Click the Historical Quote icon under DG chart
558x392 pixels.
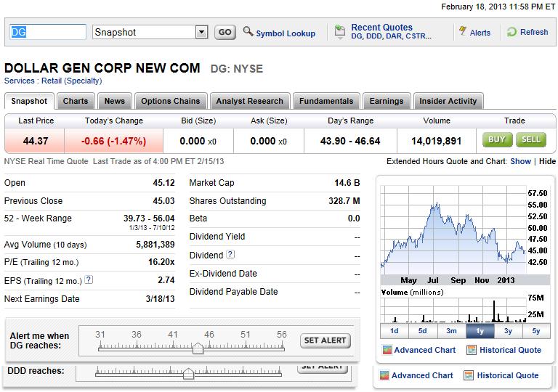(472, 350)
